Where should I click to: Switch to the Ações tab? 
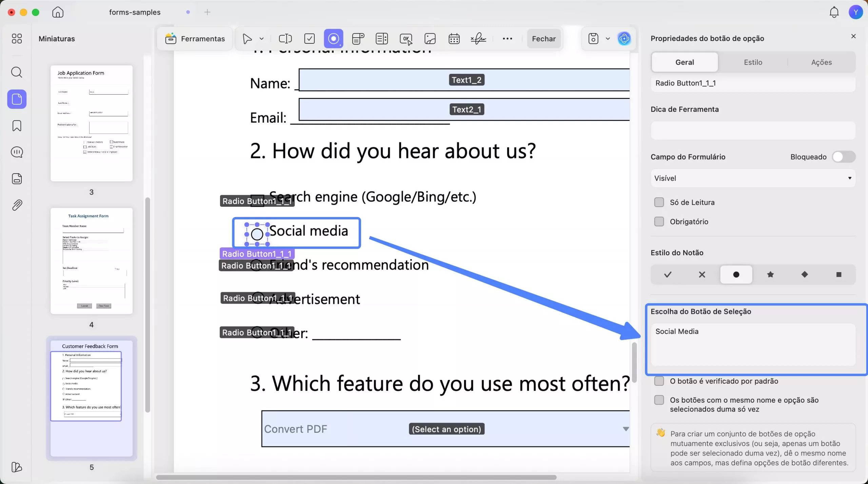coord(821,62)
